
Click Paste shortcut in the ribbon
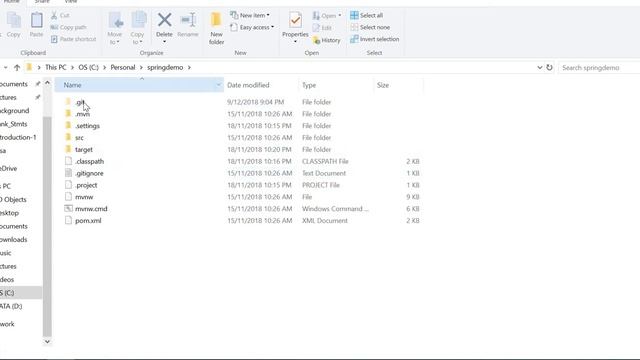[x=73, y=39]
